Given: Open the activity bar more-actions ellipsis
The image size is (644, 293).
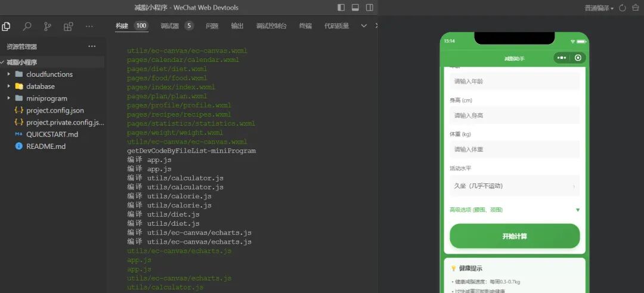Looking at the screenshot, I should (x=89, y=26).
